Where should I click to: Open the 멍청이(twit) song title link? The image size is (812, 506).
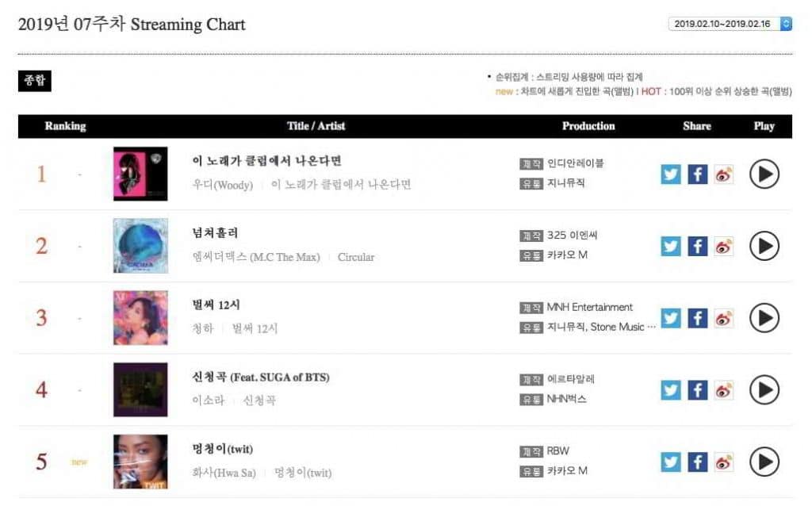223,449
